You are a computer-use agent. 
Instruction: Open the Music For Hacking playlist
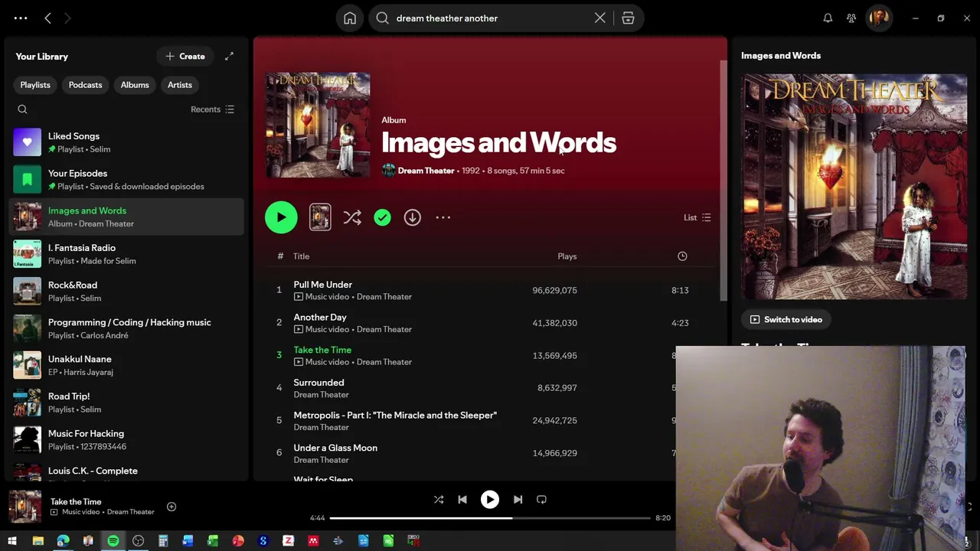(126, 440)
